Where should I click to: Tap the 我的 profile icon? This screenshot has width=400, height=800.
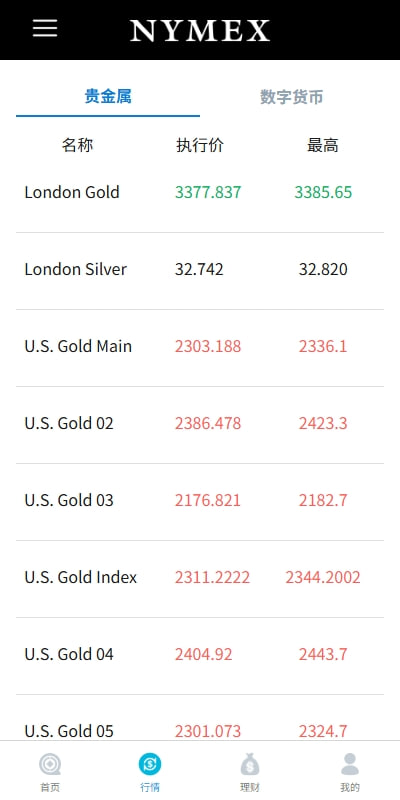click(350, 764)
